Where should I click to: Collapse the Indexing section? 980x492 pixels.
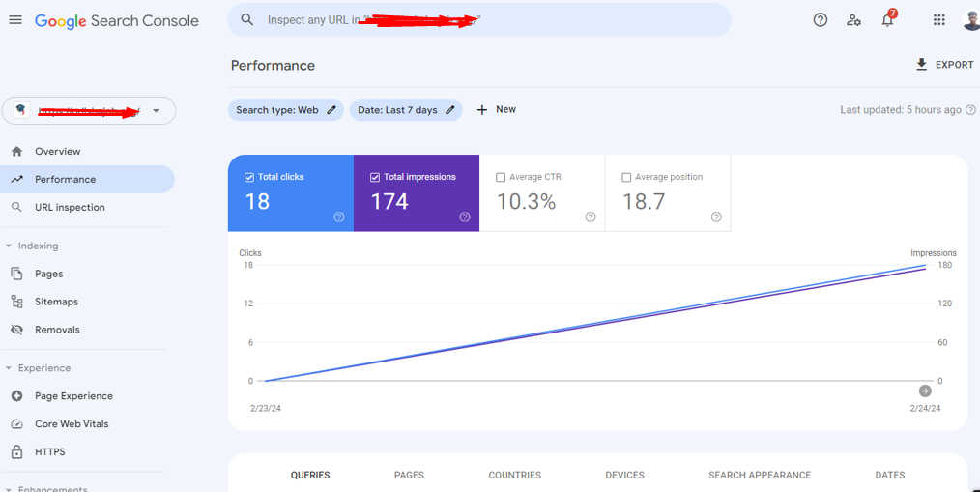point(9,246)
